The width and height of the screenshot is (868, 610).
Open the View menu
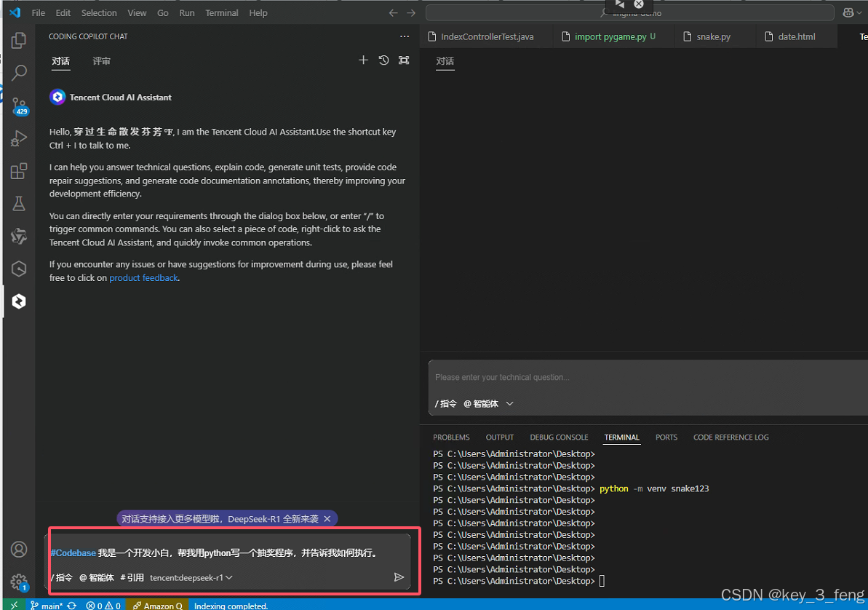(x=138, y=13)
